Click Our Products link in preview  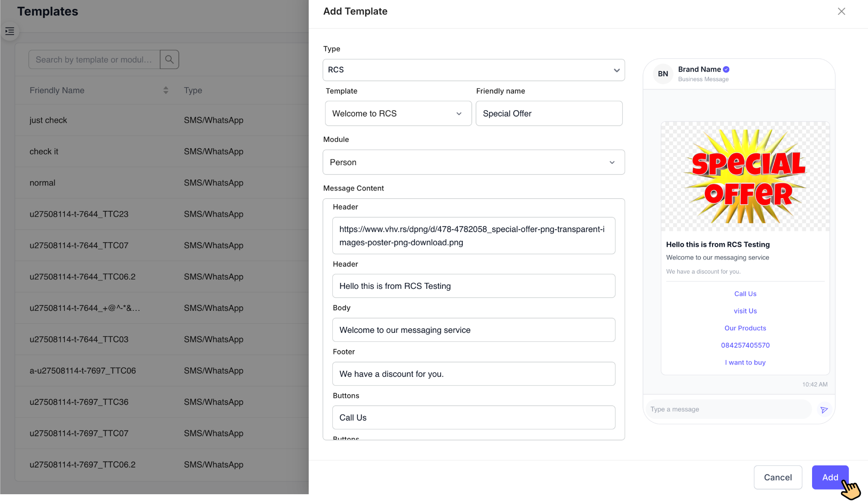(x=745, y=328)
